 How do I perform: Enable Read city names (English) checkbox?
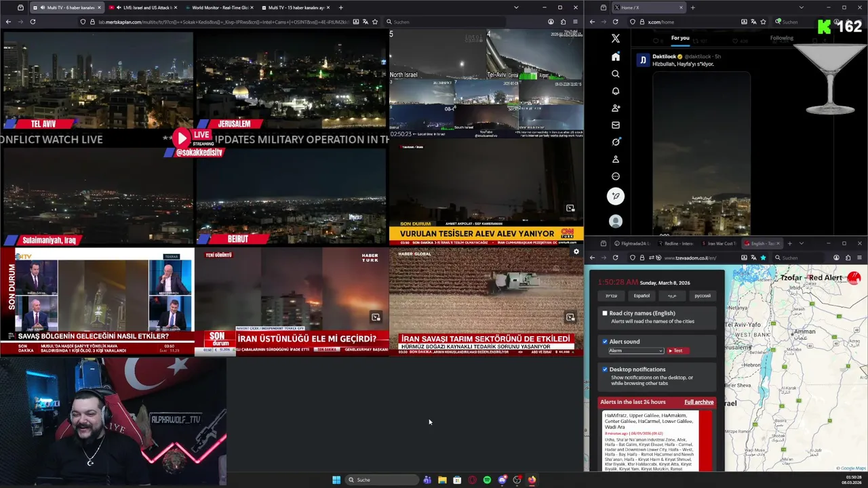(605, 313)
